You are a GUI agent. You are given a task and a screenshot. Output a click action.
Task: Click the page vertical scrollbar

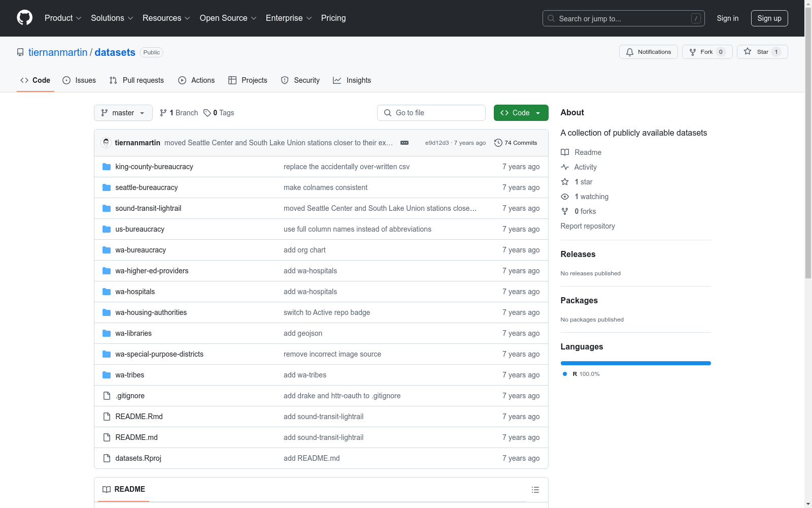coord(808,142)
